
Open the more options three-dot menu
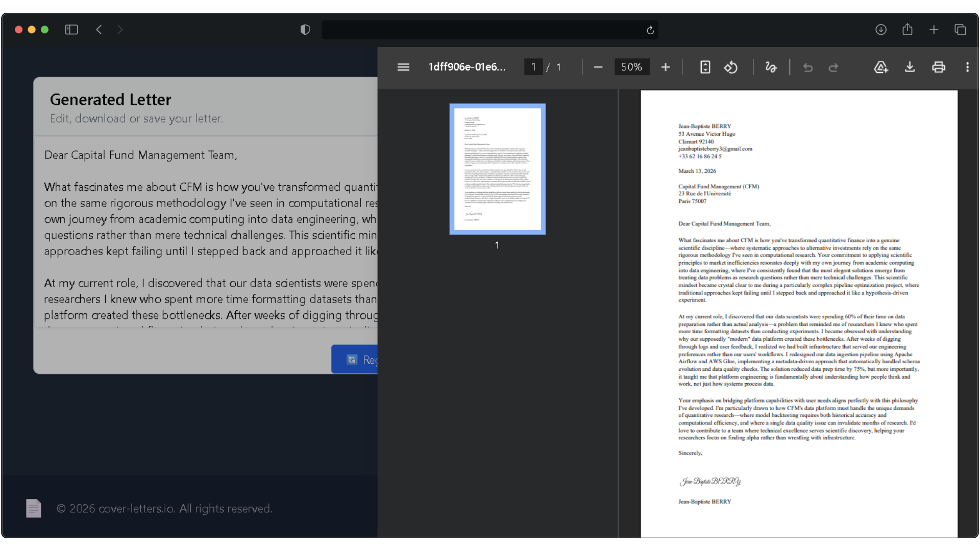[967, 67]
